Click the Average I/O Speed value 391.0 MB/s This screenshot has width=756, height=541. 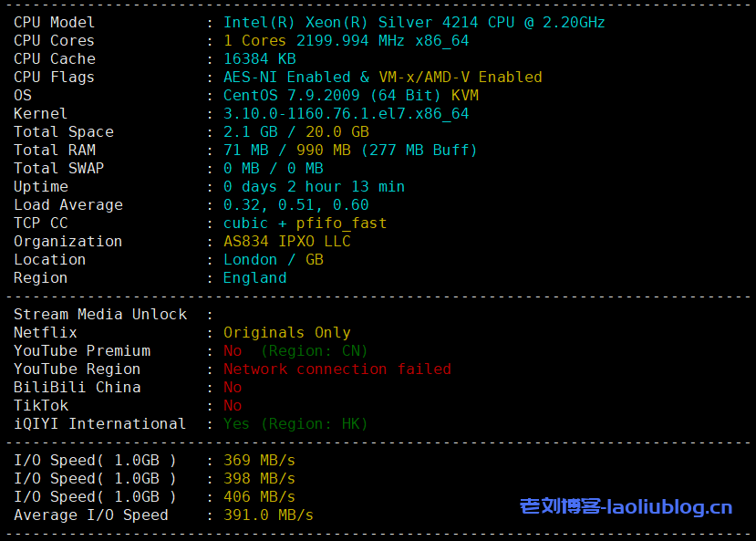[268, 515]
